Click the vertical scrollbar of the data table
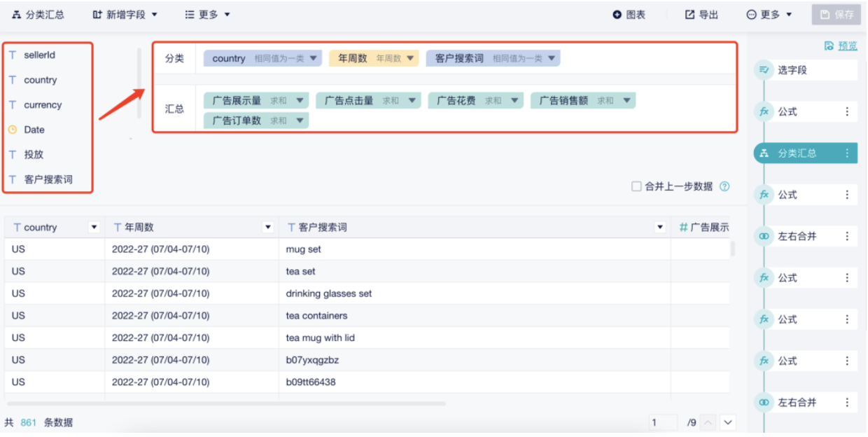The height and width of the screenshot is (437, 868). point(733,249)
